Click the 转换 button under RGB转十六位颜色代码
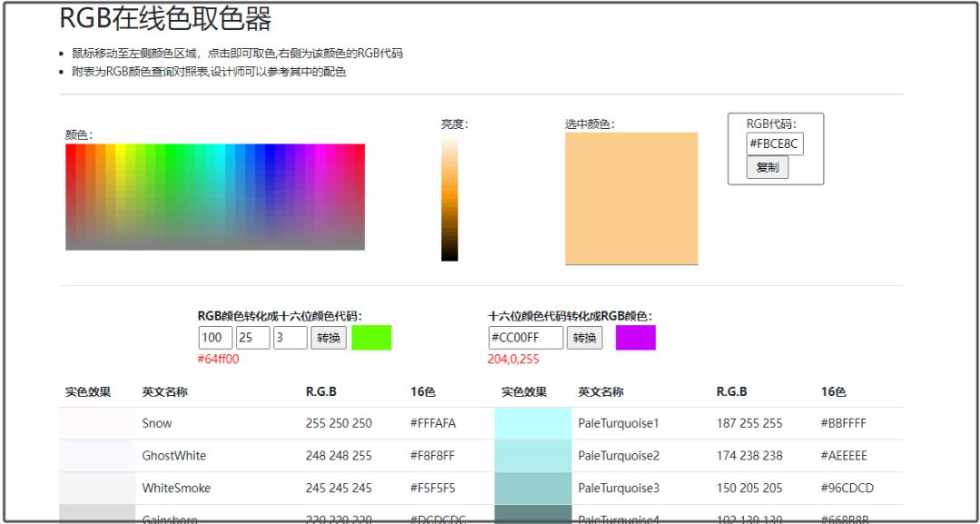 click(328, 337)
